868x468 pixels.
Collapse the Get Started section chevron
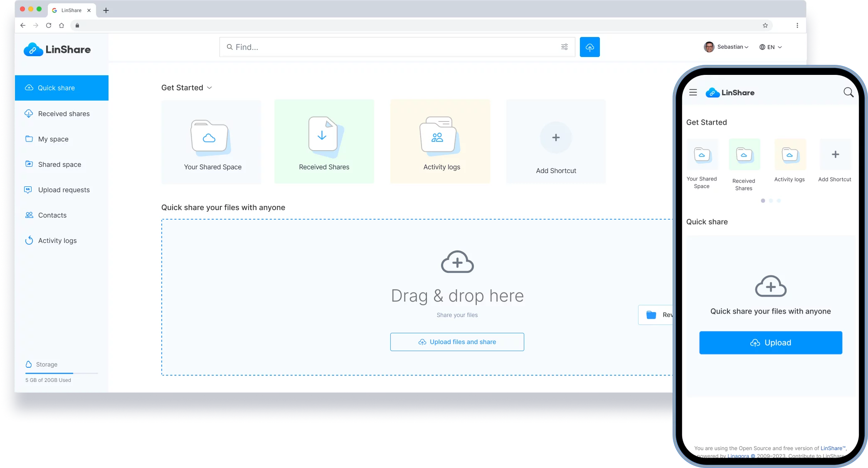210,88
